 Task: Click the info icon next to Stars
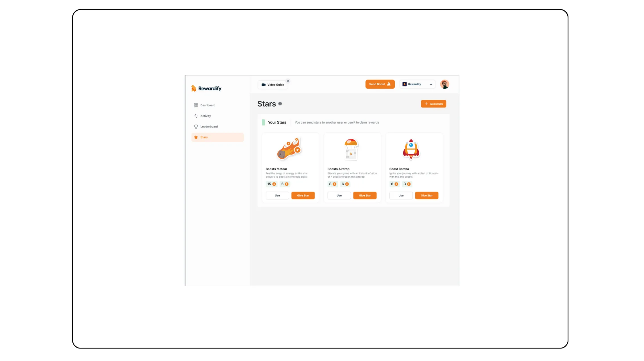[x=280, y=104]
